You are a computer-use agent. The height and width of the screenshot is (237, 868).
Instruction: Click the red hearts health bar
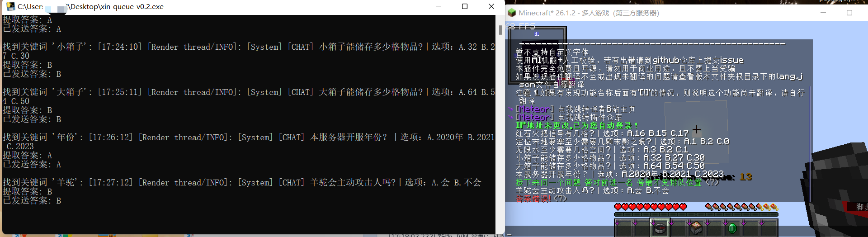[x=651, y=207]
